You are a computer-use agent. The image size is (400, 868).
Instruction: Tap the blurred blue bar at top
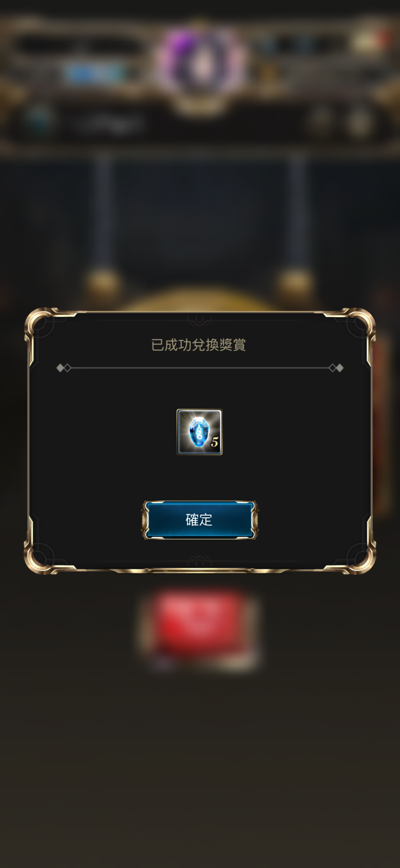pos(96,74)
